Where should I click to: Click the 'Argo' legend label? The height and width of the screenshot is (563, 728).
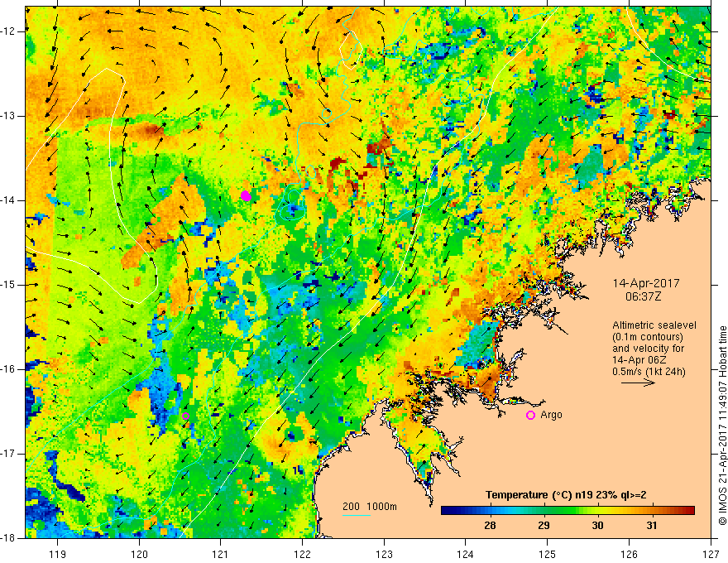tap(551, 415)
